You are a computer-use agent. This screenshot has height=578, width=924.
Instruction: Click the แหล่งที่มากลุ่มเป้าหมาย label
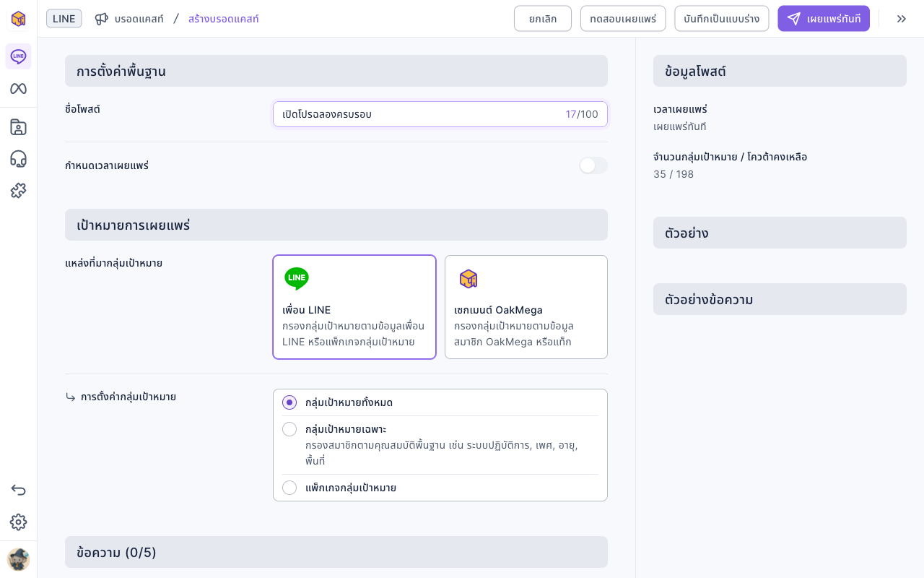114,263
